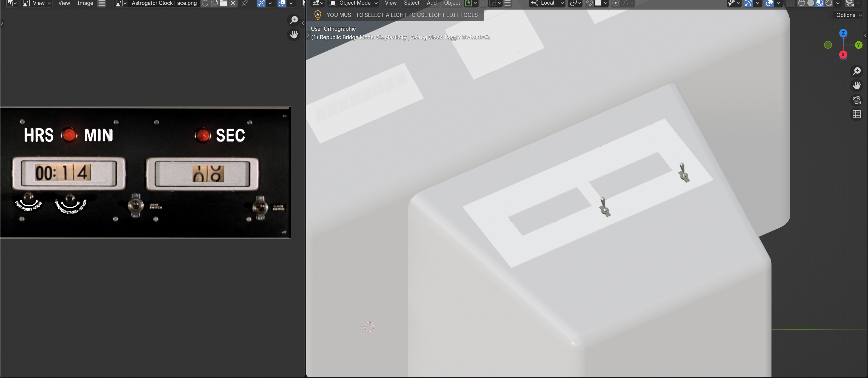This screenshot has width=868, height=378.
Task: Expand the 3D viewport toolbar arrow
Action: 308,35
